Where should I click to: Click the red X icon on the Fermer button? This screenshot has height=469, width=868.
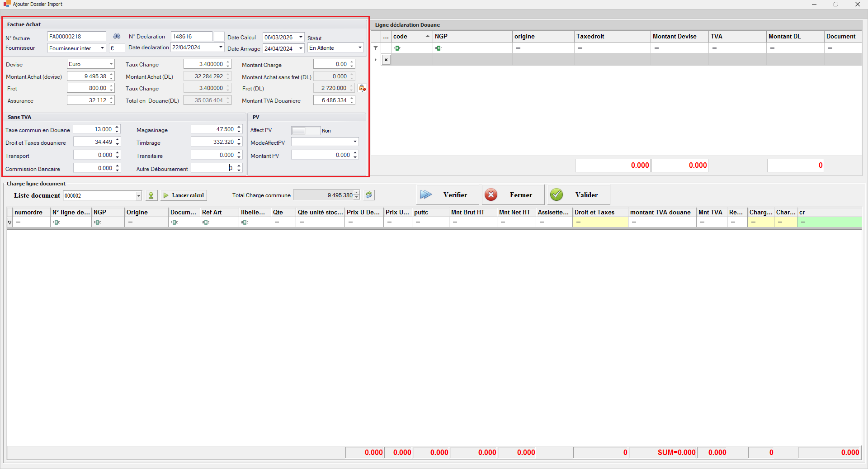click(491, 195)
